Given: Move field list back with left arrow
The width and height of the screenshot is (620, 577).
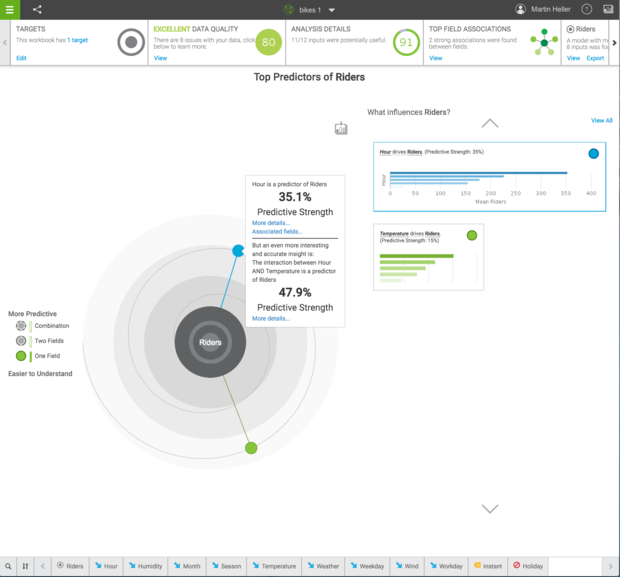Looking at the screenshot, I should click(43, 566).
